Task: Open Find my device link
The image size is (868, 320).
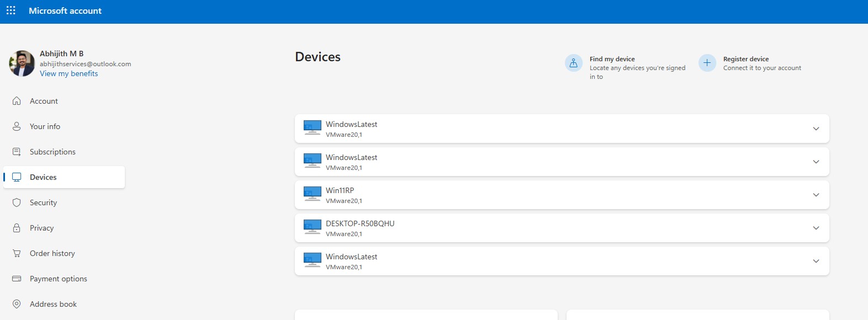Action: (x=612, y=59)
